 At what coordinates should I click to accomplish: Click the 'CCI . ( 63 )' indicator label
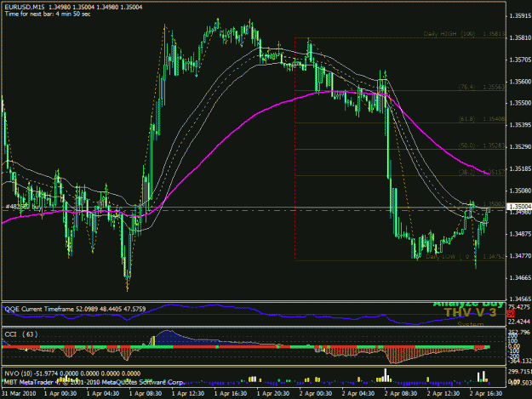click(21, 334)
